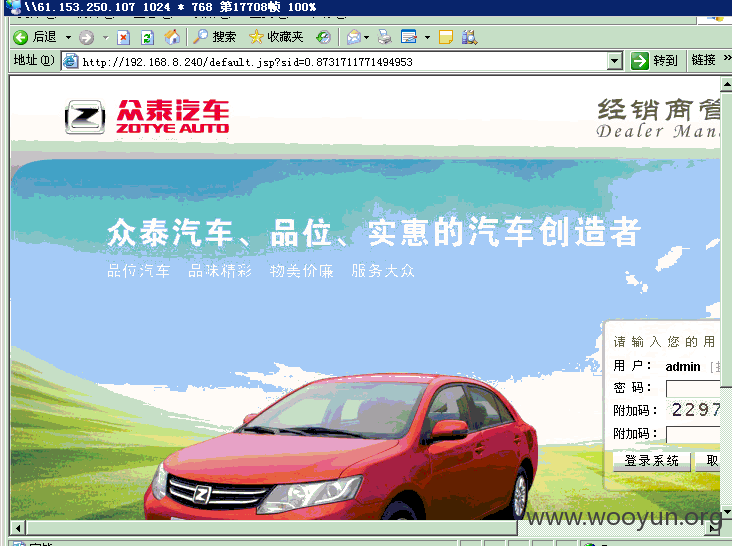Click the Print icon

[385, 37]
